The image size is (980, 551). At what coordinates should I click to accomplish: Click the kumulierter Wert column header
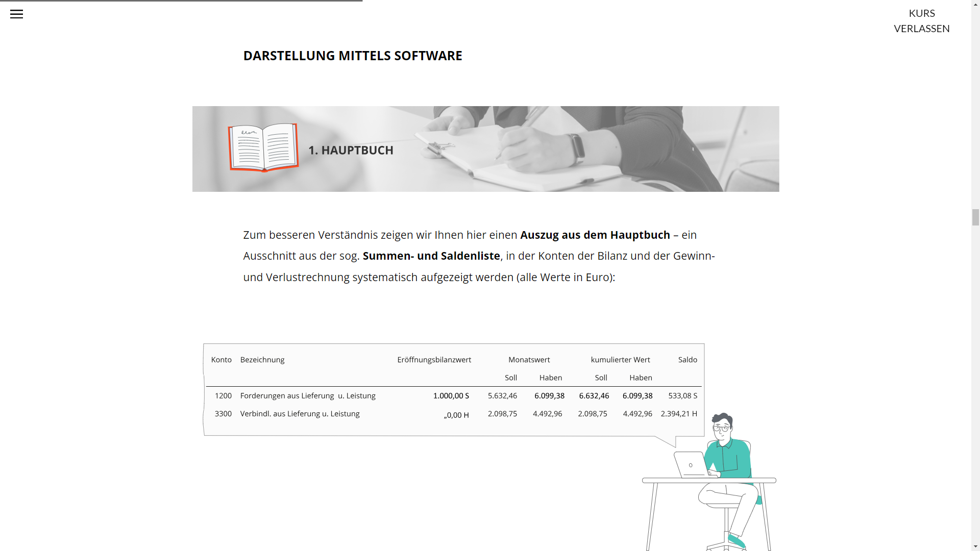(x=620, y=360)
